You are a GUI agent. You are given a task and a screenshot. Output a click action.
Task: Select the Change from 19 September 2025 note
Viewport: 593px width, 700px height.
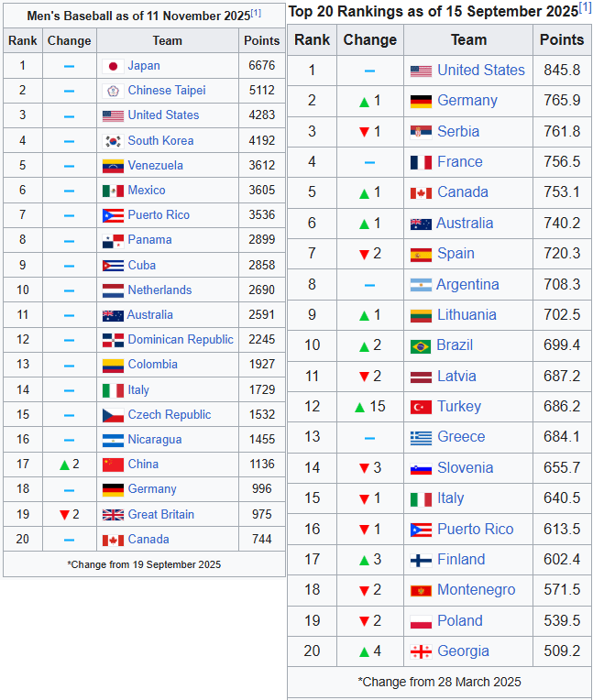(x=144, y=564)
